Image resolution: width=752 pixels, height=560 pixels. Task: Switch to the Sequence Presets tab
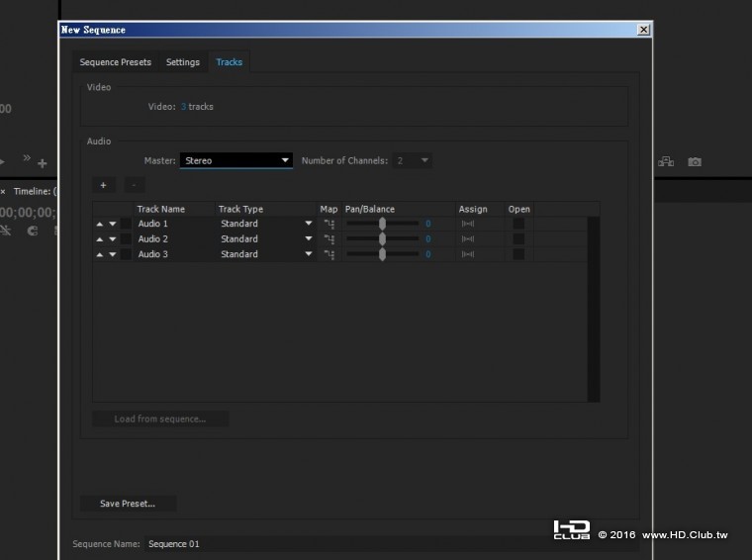pos(116,62)
